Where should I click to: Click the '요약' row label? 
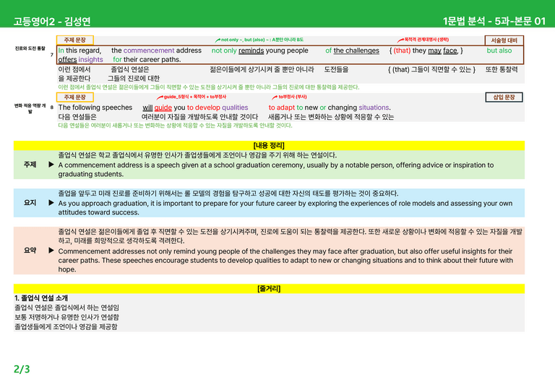[30, 251]
